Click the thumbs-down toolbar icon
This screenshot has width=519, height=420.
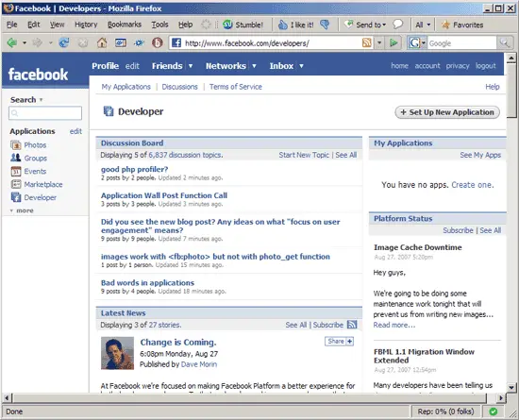coord(325,25)
